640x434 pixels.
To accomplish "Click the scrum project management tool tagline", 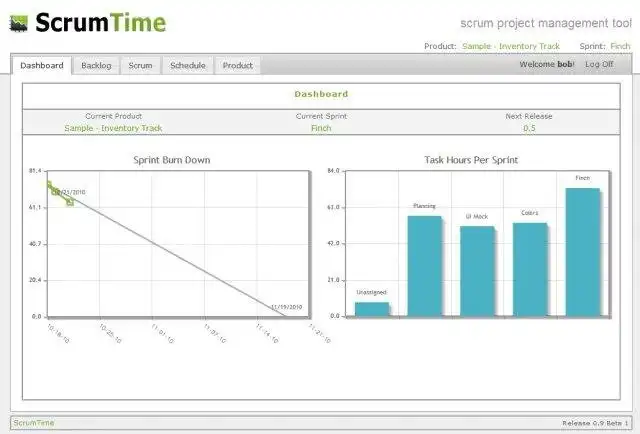I will coord(546,23).
